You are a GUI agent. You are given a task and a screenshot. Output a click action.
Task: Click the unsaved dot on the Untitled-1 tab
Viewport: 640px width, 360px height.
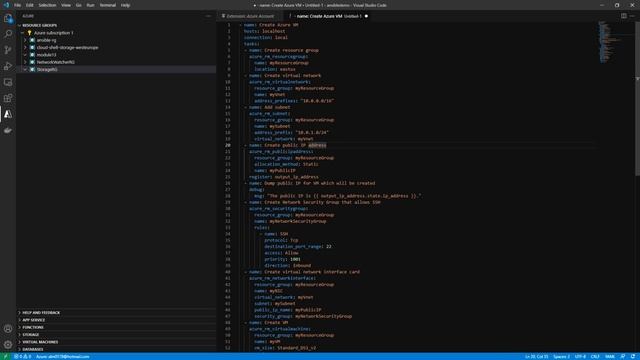(366, 16)
